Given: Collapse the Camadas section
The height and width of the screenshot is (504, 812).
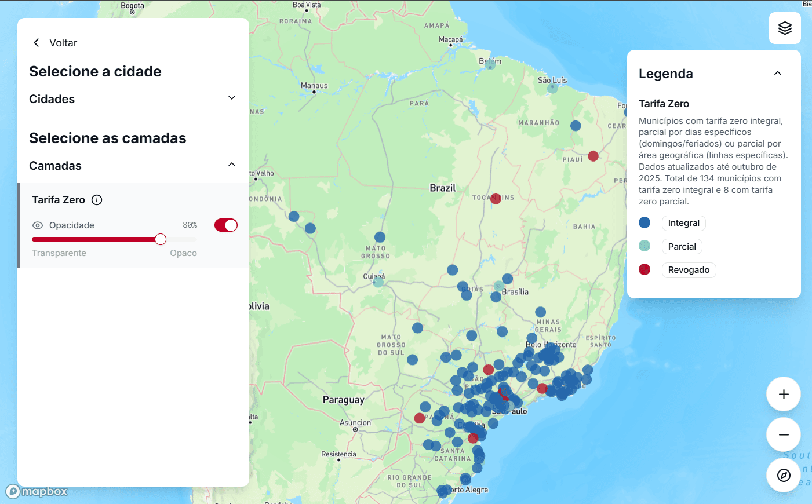Looking at the screenshot, I should [x=232, y=165].
